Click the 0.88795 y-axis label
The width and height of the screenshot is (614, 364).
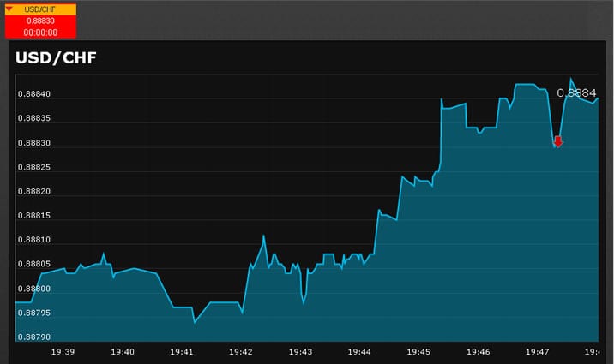pos(34,313)
